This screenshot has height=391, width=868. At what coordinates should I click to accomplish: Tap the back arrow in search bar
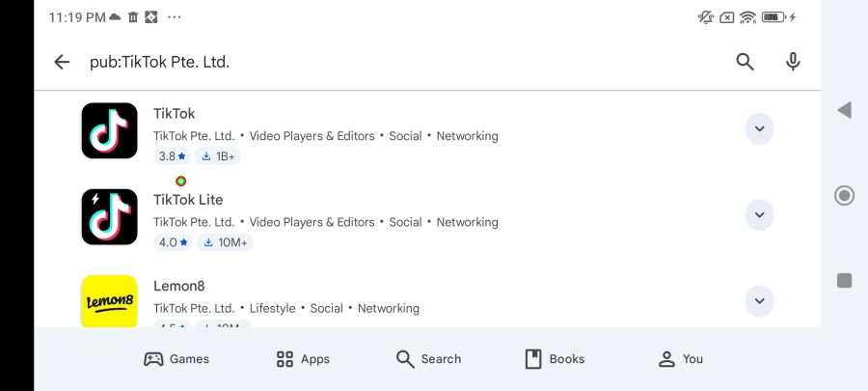[62, 62]
